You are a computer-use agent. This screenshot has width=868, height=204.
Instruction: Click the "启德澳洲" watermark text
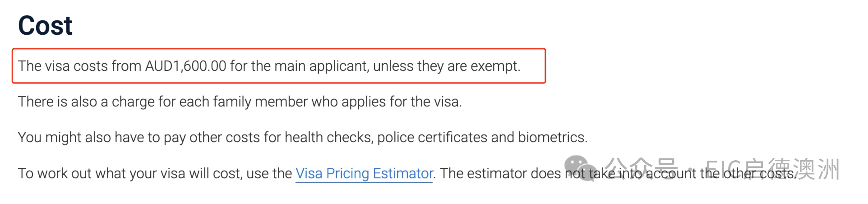792,169
